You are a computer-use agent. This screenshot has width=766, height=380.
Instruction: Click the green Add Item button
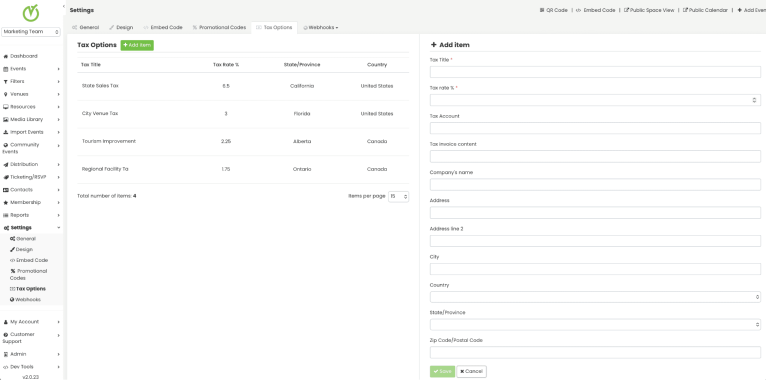[137, 45]
